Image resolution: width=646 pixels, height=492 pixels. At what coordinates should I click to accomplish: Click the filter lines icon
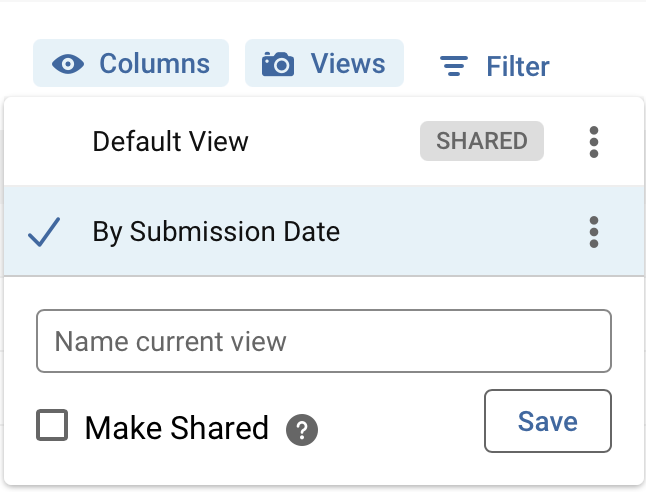(455, 67)
